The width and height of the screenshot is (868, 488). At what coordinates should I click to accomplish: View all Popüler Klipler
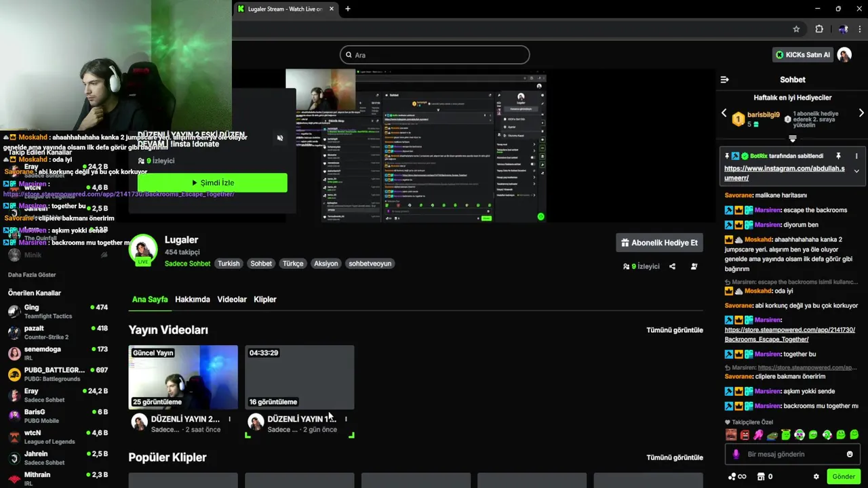click(x=675, y=457)
